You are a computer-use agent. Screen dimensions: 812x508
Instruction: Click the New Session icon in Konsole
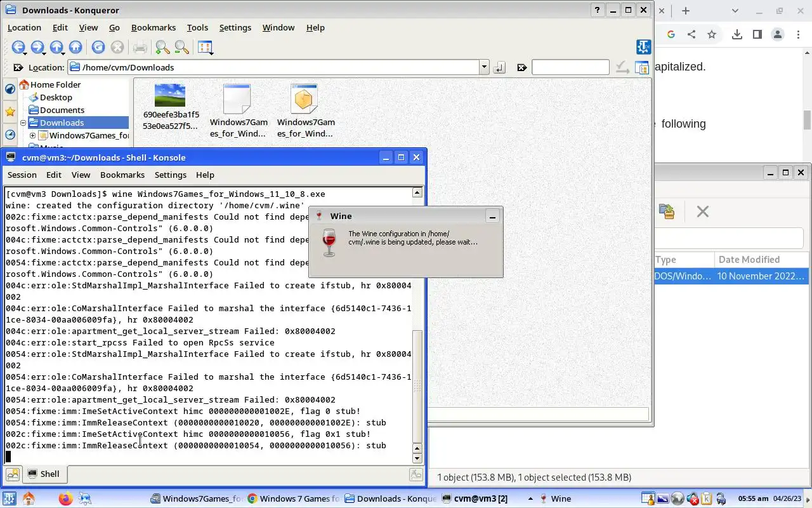click(x=13, y=474)
